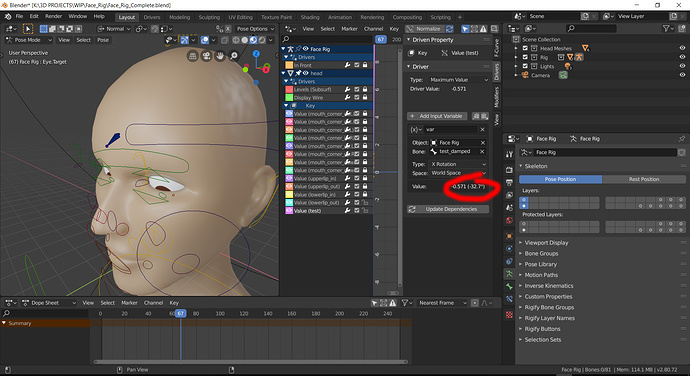The width and height of the screenshot is (690, 376).
Task: Open the Render properties tab icon
Action: point(509,170)
